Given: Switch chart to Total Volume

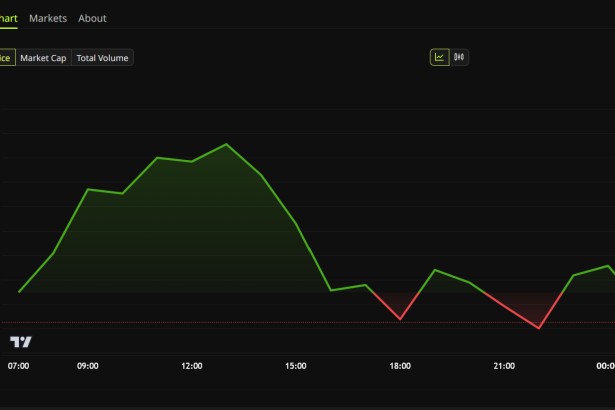Looking at the screenshot, I should pyautogui.click(x=102, y=58).
